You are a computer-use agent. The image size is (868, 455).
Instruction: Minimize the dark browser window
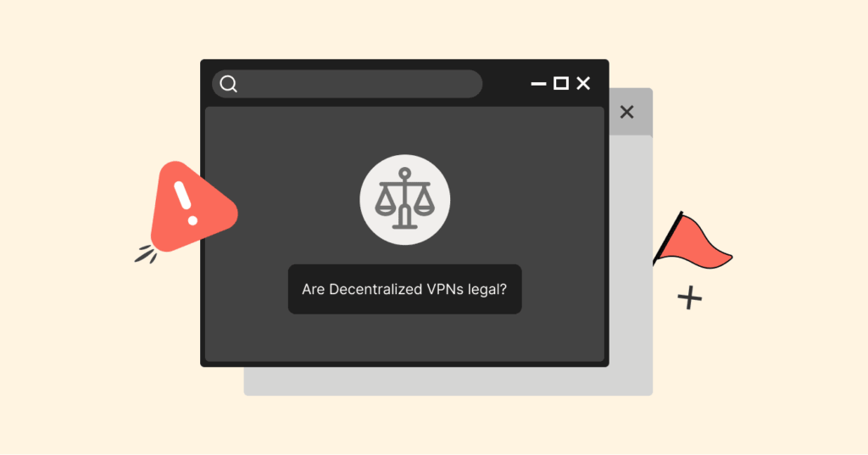[538, 84]
